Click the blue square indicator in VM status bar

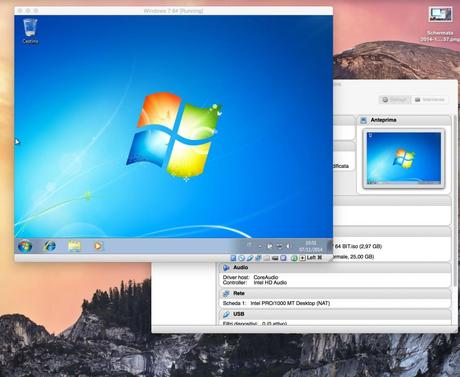pos(283,258)
